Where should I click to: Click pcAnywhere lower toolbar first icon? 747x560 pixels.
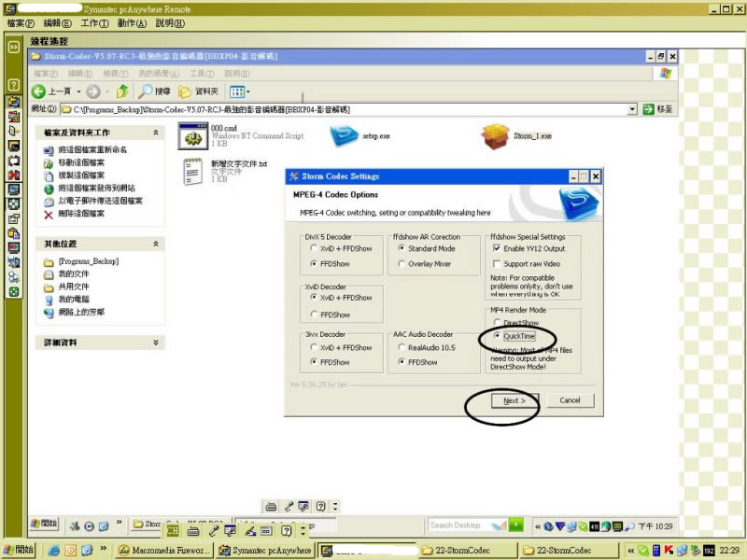[173, 530]
